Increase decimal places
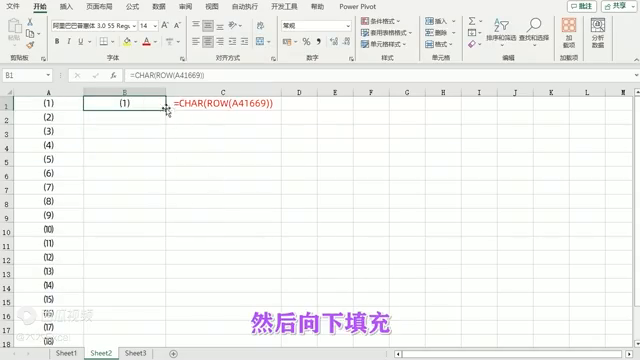This screenshot has height=360, width=640. pyautogui.click(x=334, y=42)
